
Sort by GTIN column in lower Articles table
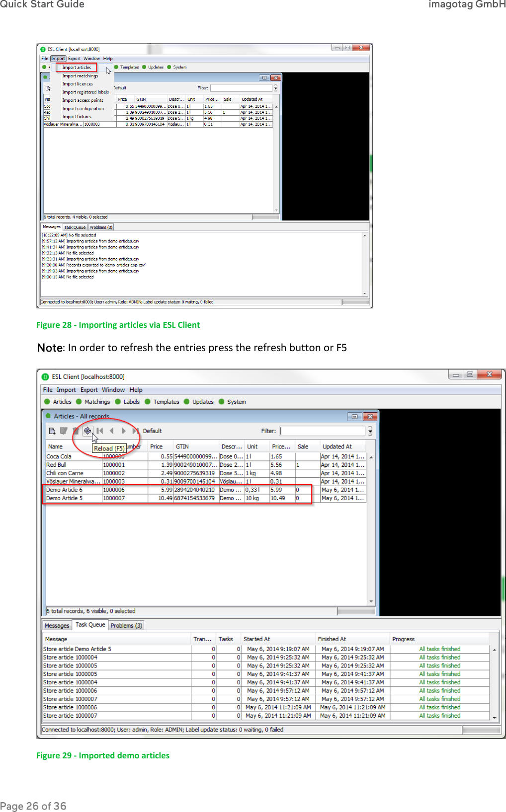tap(196, 446)
